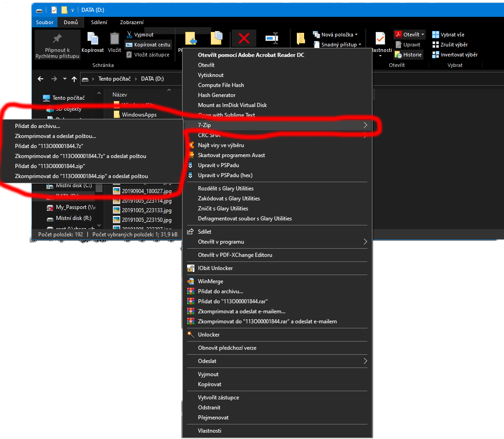Choose Přidat do "113O00001844.zip" in 7-Zip submenu
The height and width of the screenshot is (439, 504).
[x=50, y=166]
